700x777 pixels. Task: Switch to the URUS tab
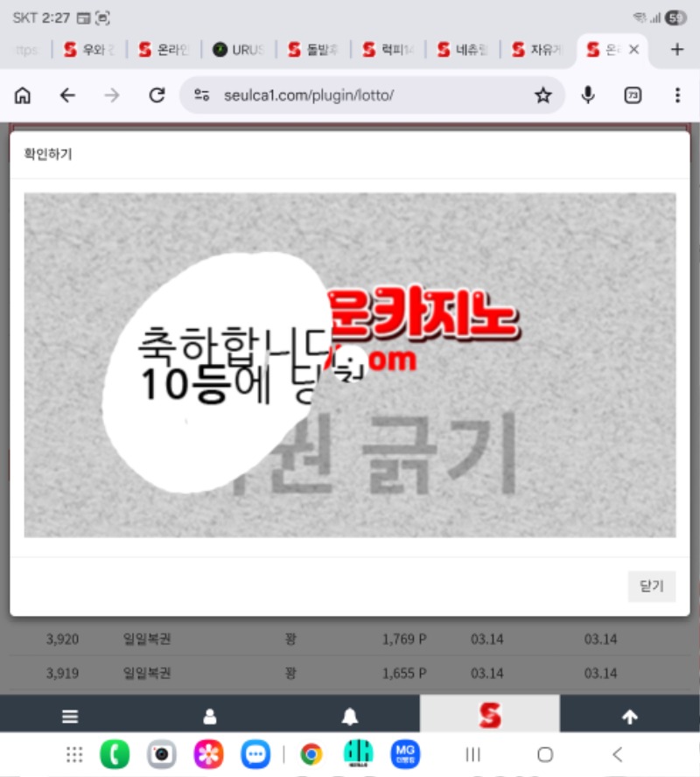click(x=238, y=50)
